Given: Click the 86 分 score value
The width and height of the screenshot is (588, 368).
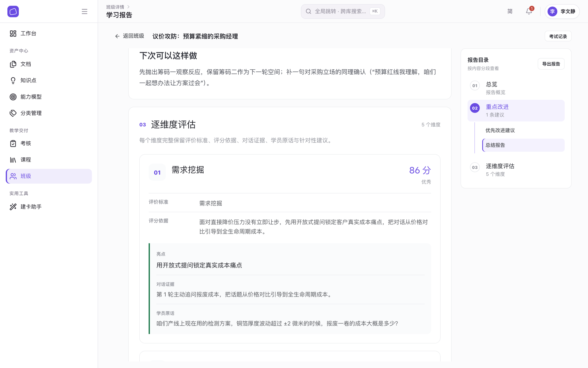Looking at the screenshot, I should [420, 170].
